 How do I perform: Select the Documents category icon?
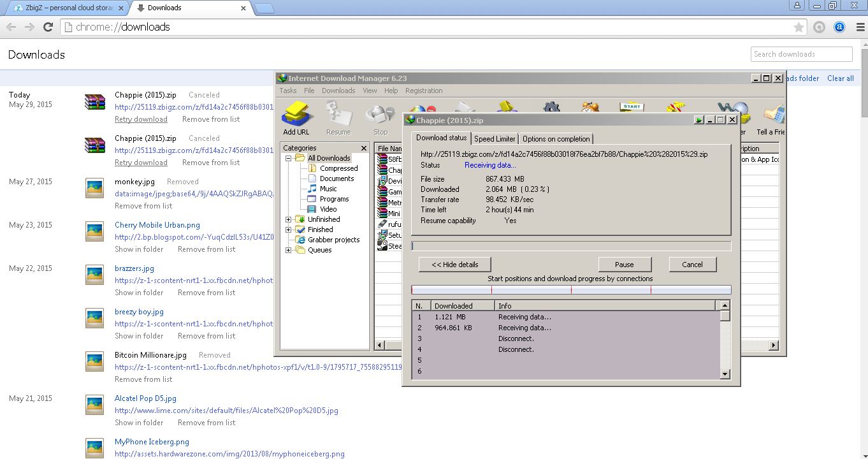(313, 178)
